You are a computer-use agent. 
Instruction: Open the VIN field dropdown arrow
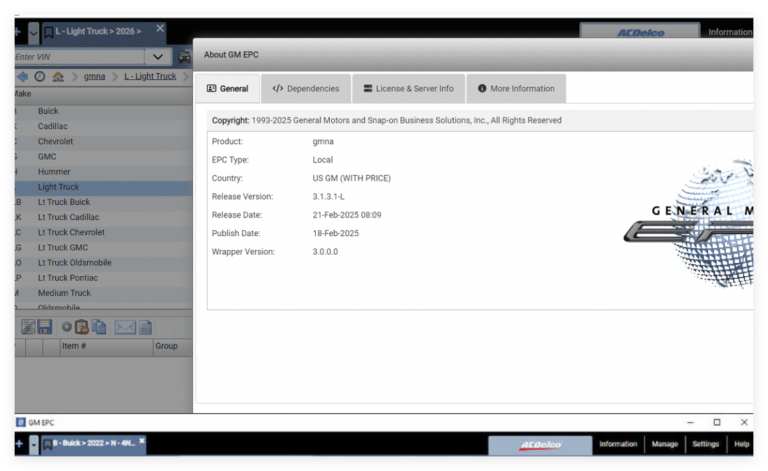click(x=158, y=57)
